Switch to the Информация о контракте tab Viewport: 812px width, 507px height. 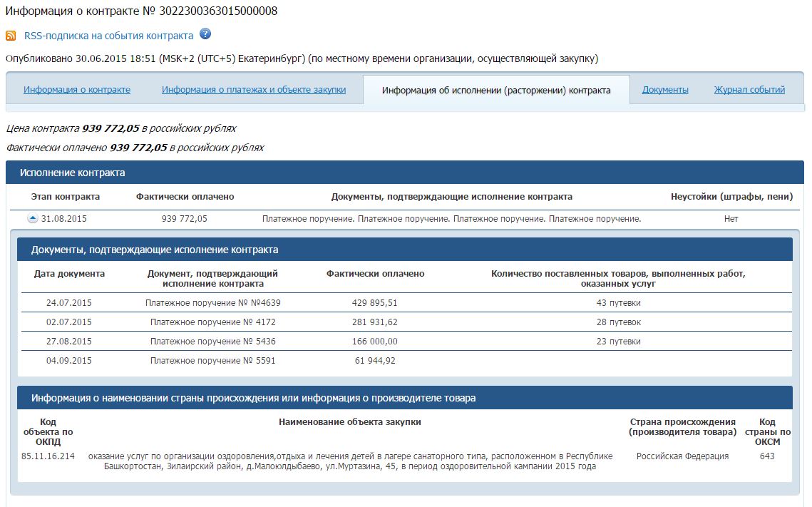tap(77, 90)
